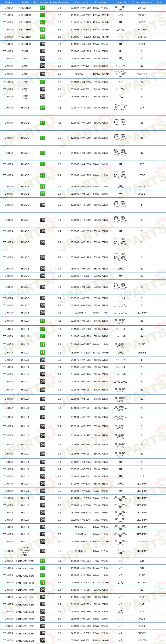This screenshot has width=166, height=644.
Task: Click ON icon in HI-LUX 1KD-FTV row
Action: coord(43,541)
